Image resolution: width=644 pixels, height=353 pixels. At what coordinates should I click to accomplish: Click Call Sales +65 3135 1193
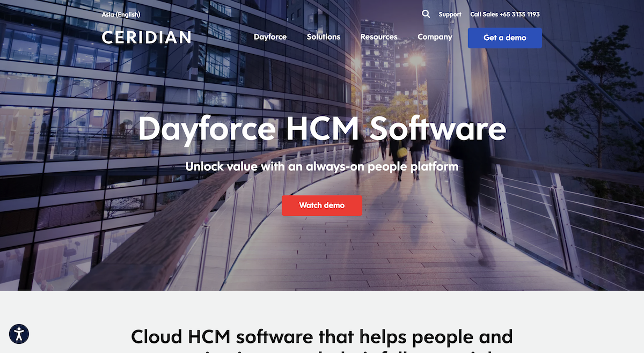click(x=505, y=14)
